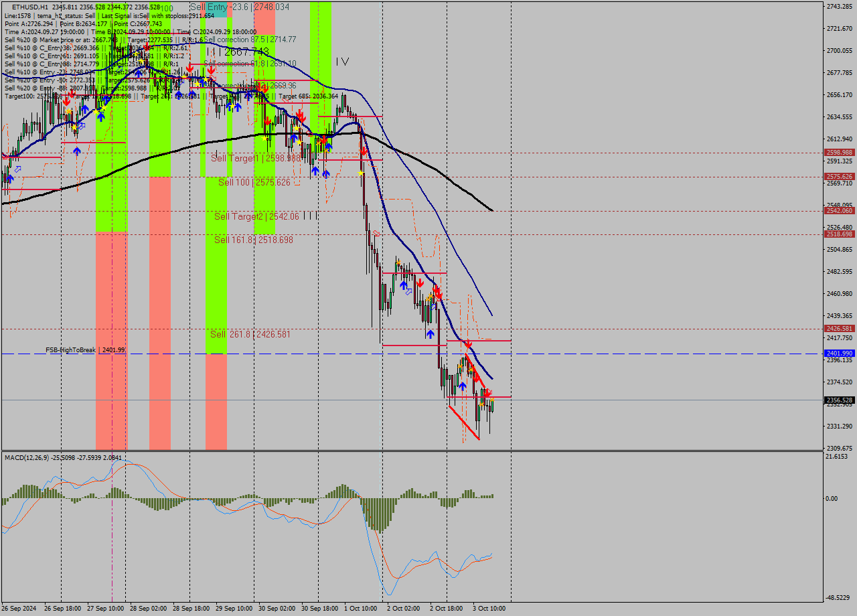Click the black current price tag 2356.528

[839, 400]
